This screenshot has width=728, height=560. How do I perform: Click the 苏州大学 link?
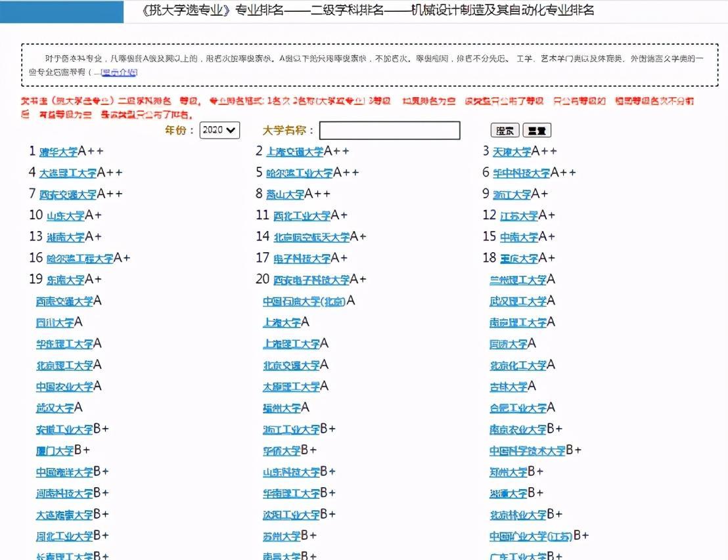coord(282,536)
